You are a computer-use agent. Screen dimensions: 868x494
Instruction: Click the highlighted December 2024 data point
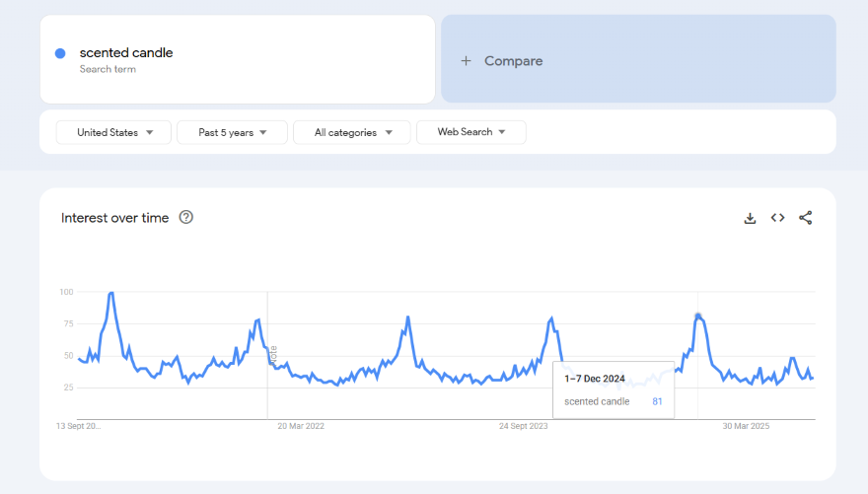tap(698, 317)
